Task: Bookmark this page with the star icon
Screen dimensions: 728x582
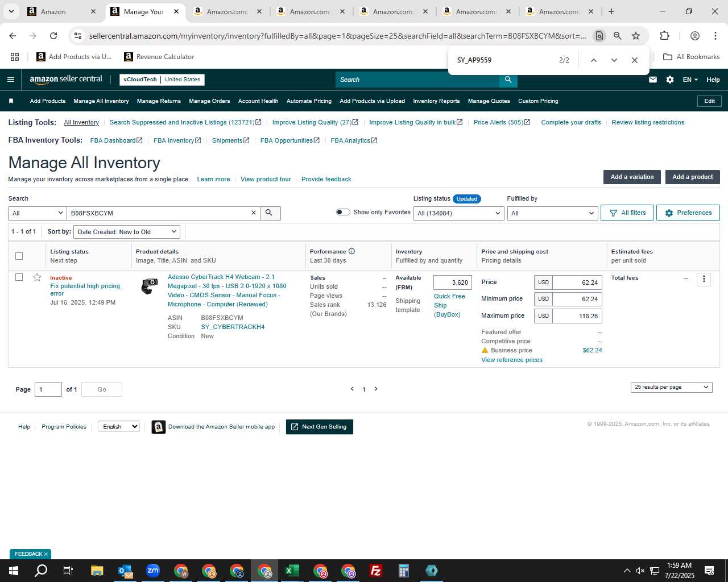Action: (x=636, y=36)
